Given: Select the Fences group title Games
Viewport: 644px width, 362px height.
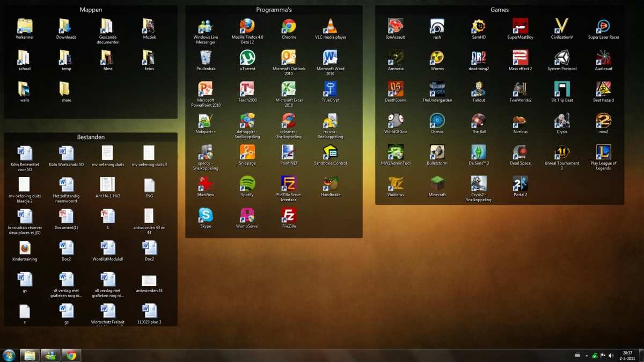Looking at the screenshot, I should pos(499,10).
